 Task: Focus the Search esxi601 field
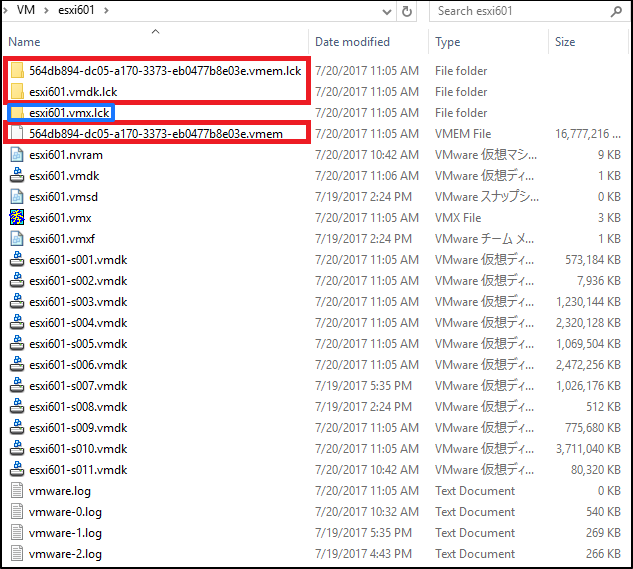[x=529, y=11]
